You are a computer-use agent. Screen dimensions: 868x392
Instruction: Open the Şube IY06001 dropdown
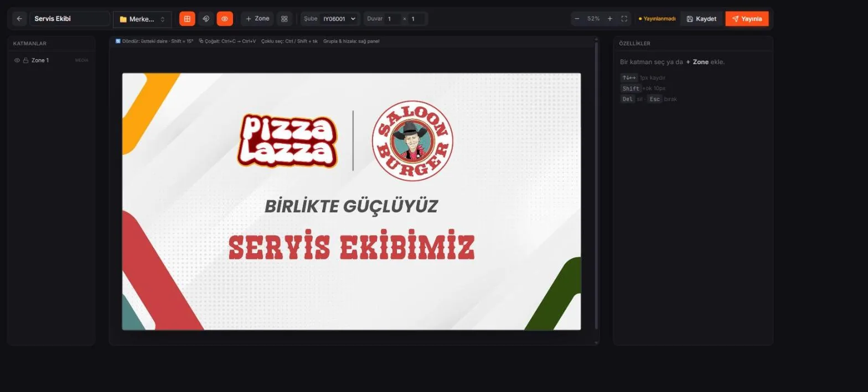point(339,19)
